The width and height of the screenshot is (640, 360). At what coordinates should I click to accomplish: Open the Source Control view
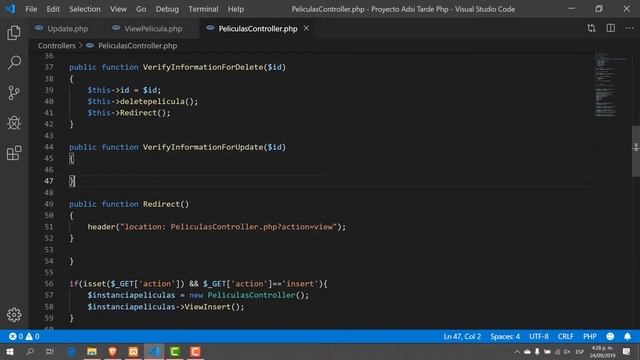coord(14,93)
